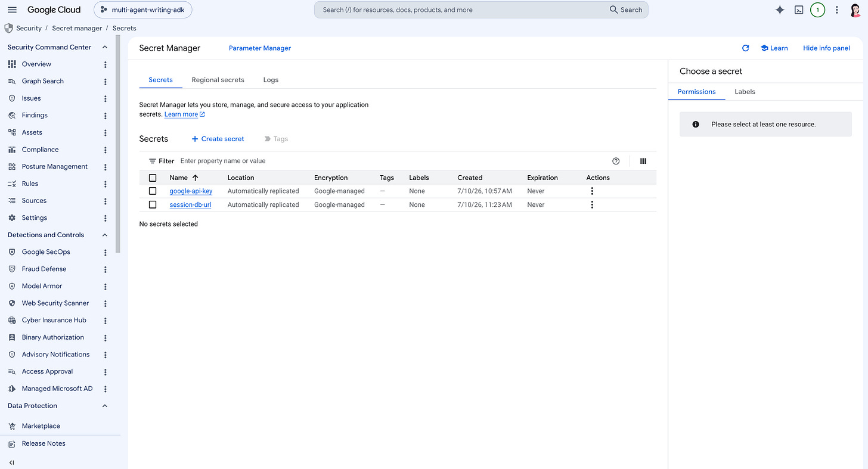Go to Secret manager in breadcrumb
The height and width of the screenshot is (469, 868).
(x=77, y=28)
